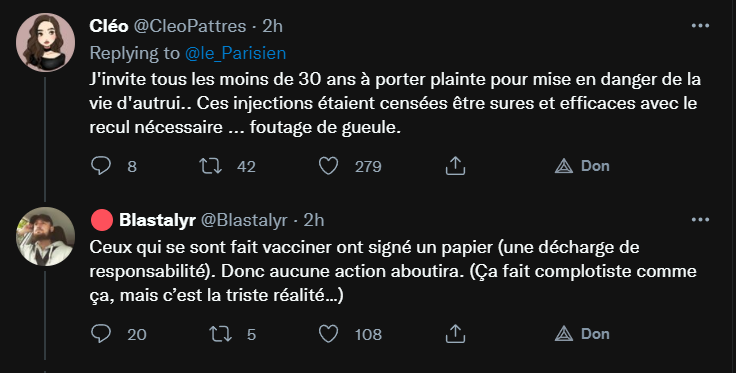
Task: Open Cléo display name profile
Action: tap(109, 26)
